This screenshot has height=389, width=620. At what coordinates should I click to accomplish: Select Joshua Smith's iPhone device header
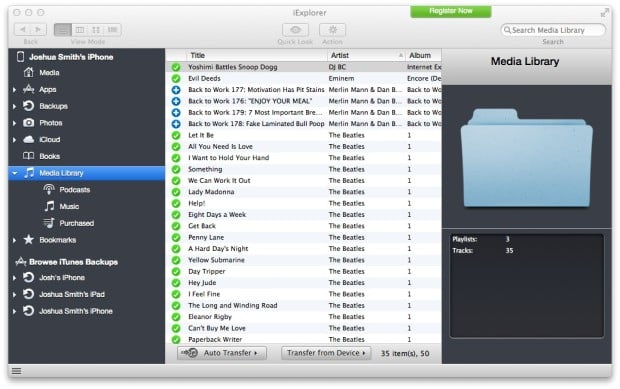coord(65,57)
